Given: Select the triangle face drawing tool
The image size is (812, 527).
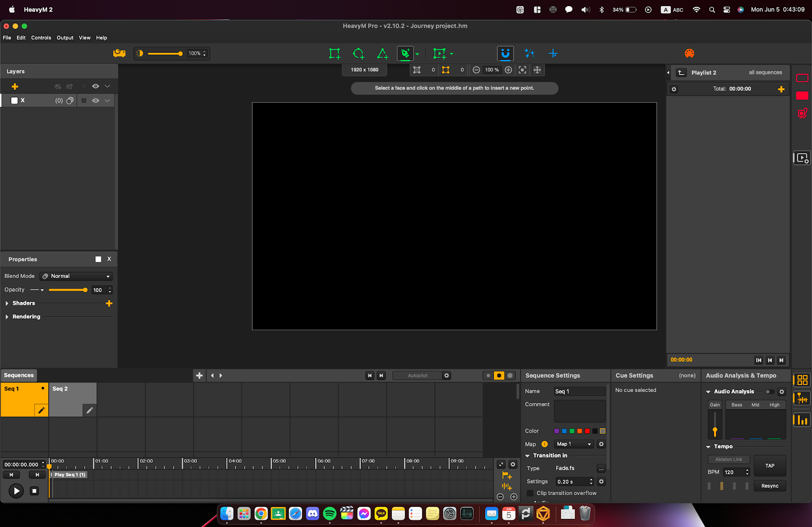Looking at the screenshot, I should 383,53.
